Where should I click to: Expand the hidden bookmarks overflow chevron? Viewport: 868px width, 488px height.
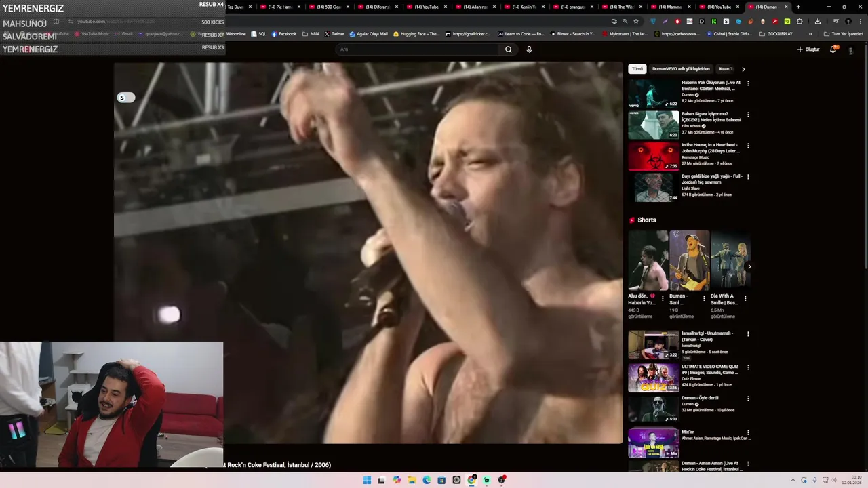click(x=810, y=34)
